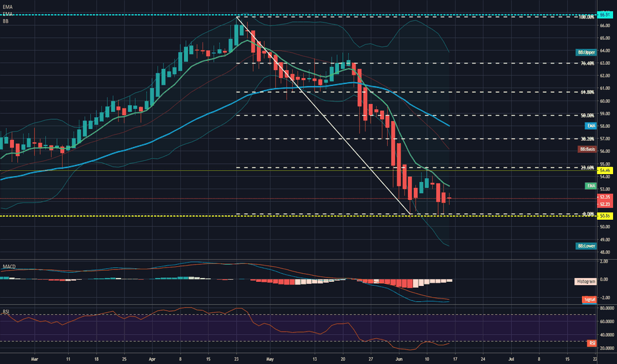Select the cyan dotted horizontal line
This screenshot has height=364, width=617.
tap(299, 15)
